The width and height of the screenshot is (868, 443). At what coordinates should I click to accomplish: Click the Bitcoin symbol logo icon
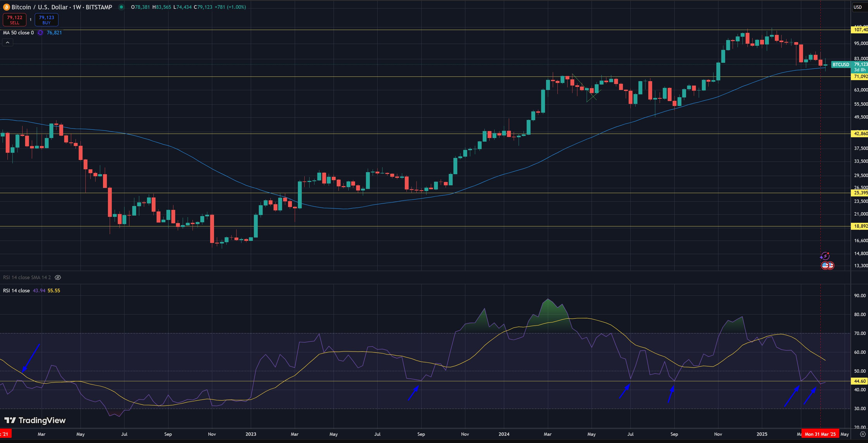point(6,7)
